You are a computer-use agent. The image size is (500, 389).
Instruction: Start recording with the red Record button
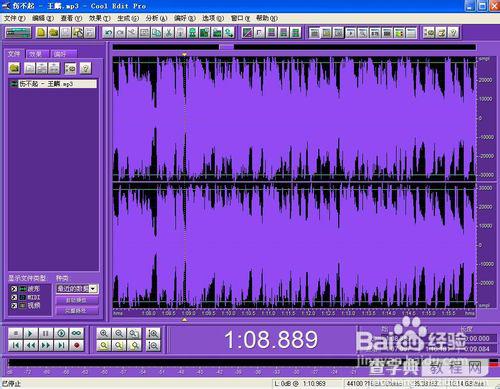tap(76, 345)
